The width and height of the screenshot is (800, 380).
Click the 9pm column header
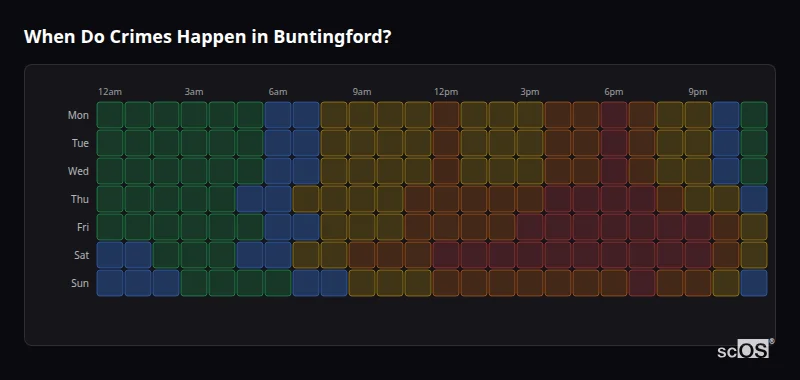tap(698, 92)
